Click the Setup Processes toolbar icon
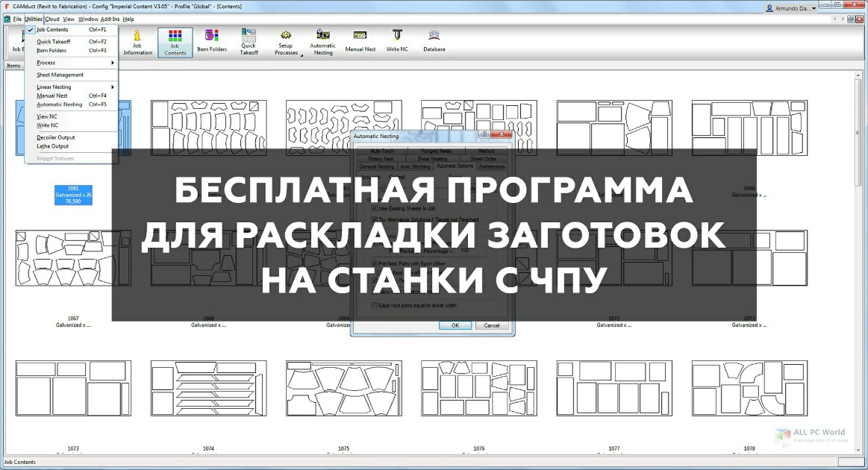Viewport: 868px width, 470px height. pos(286,42)
